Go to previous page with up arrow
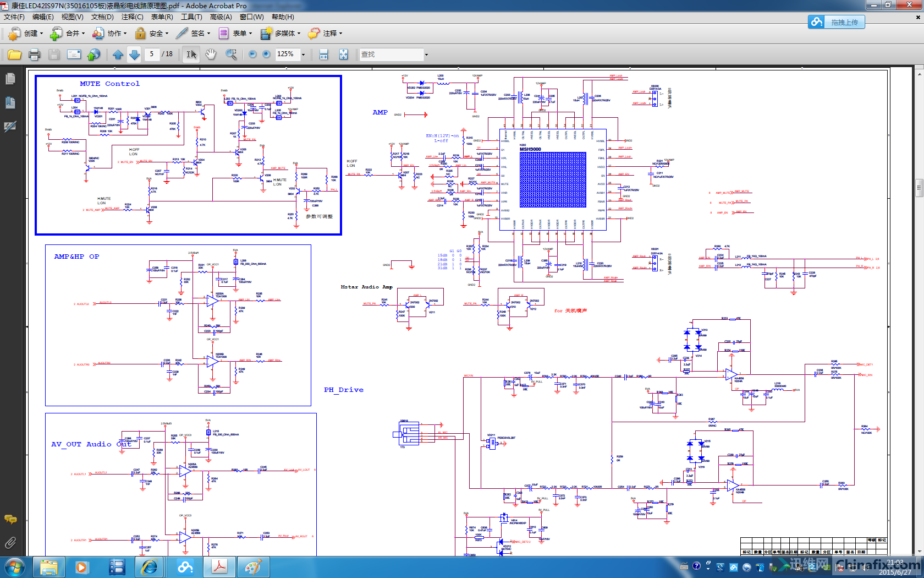This screenshot has height=578, width=924. click(x=118, y=54)
